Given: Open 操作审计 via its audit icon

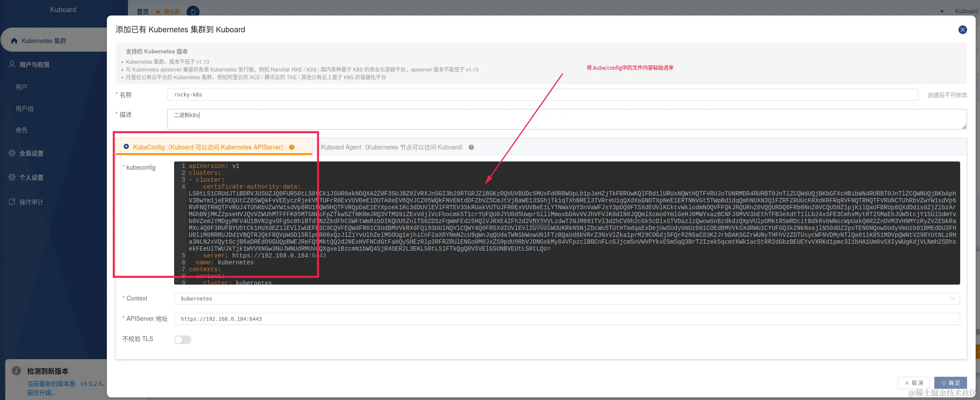Looking at the screenshot, I should click(x=12, y=202).
